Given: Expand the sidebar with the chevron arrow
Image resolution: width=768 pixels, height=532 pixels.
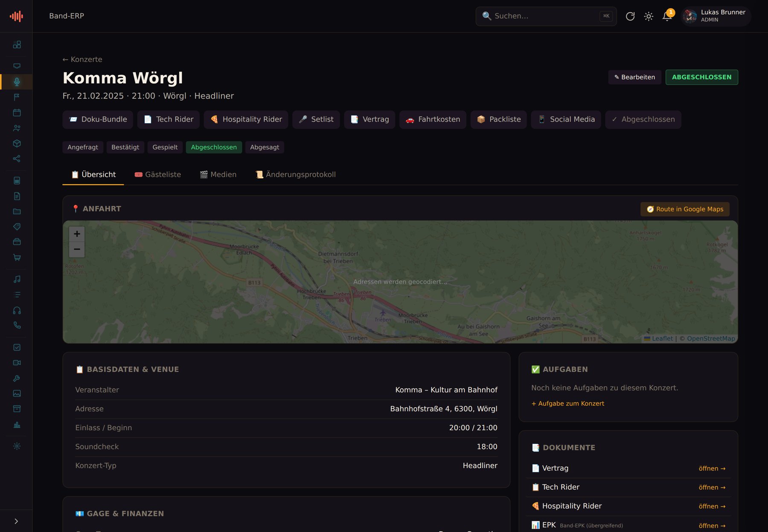Looking at the screenshot, I should 16,521.
